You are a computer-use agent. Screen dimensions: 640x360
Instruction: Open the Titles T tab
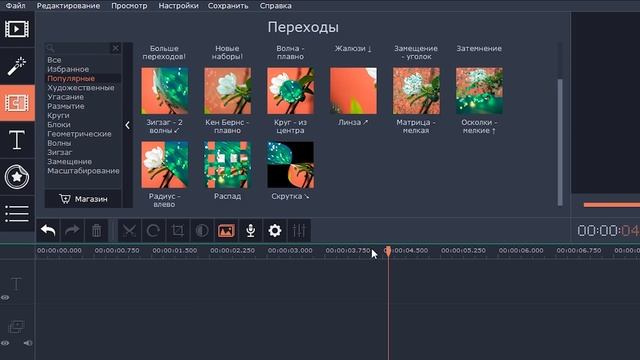[17, 140]
